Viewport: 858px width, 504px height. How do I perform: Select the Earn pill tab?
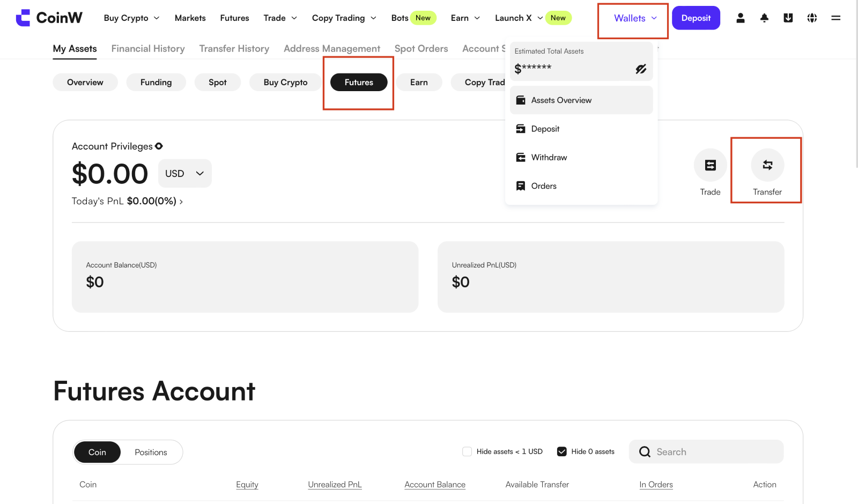(x=419, y=82)
